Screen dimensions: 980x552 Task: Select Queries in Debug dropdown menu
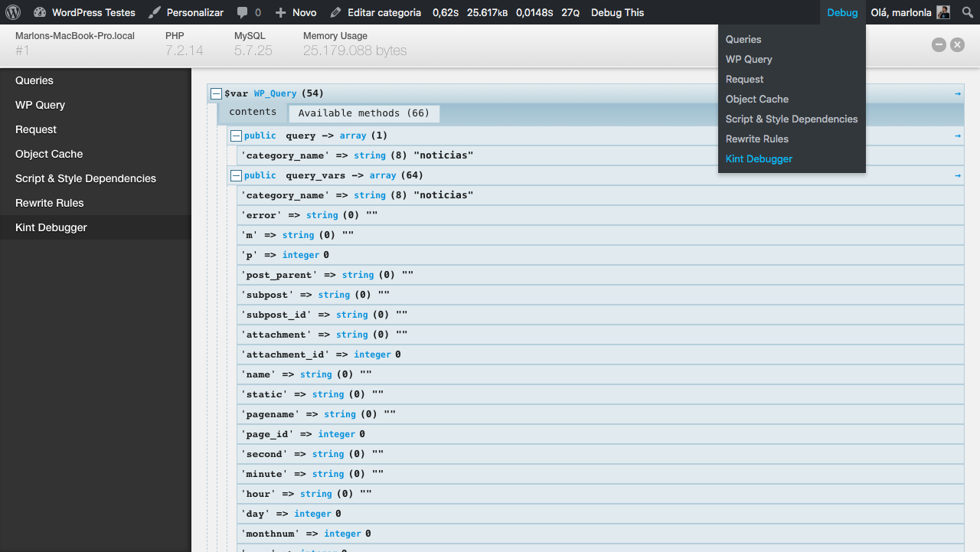pyautogui.click(x=792, y=39)
